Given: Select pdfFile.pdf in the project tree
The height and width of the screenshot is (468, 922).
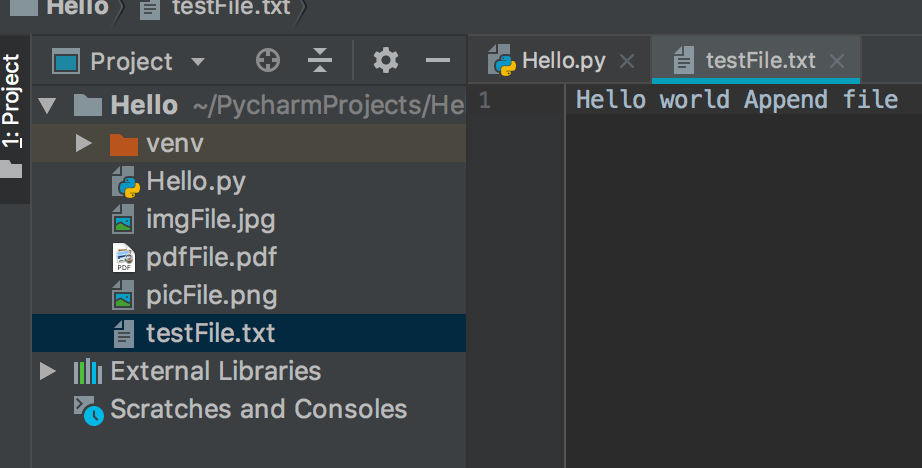Looking at the screenshot, I should coord(249,257).
